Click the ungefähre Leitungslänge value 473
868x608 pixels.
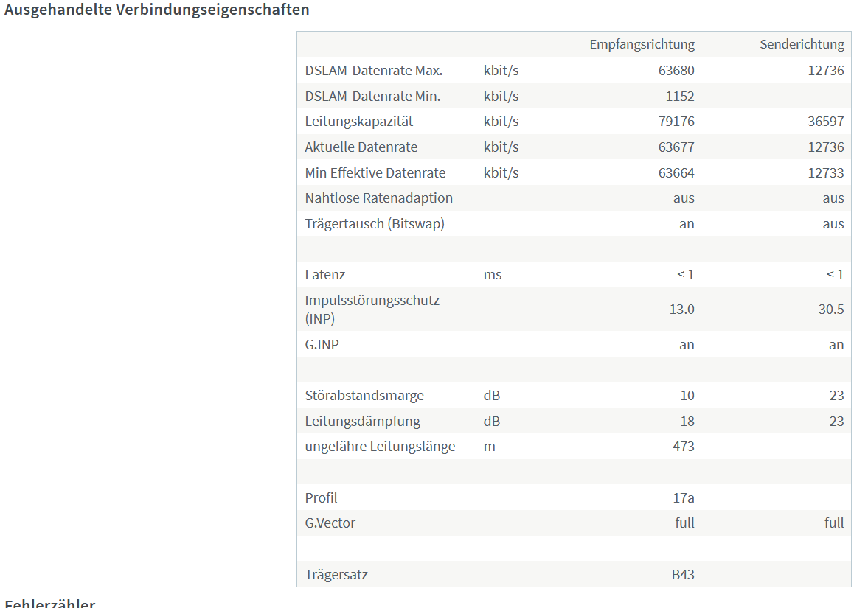[684, 447]
